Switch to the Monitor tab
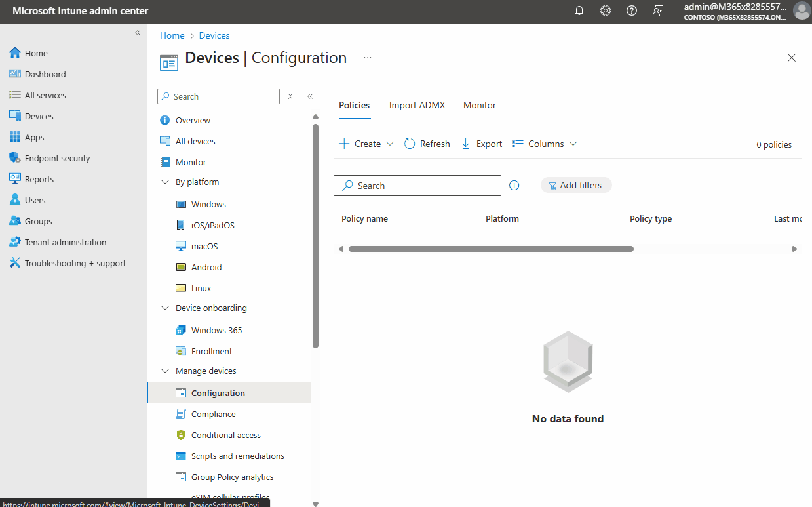The width and height of the screenshot is (812, 507). [x=479, y=105]
